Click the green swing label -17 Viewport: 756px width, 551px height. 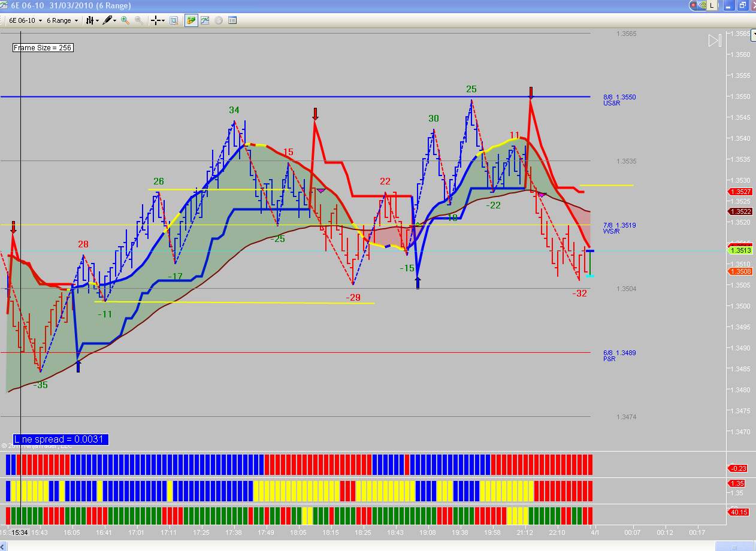pyautogui.click(x=175, y=276)
